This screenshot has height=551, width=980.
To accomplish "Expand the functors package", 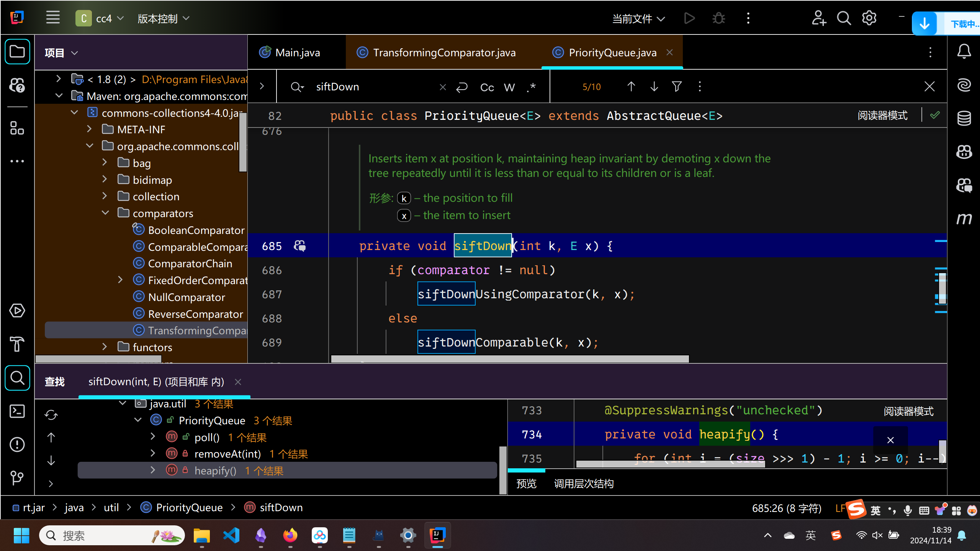I will 105,347.
